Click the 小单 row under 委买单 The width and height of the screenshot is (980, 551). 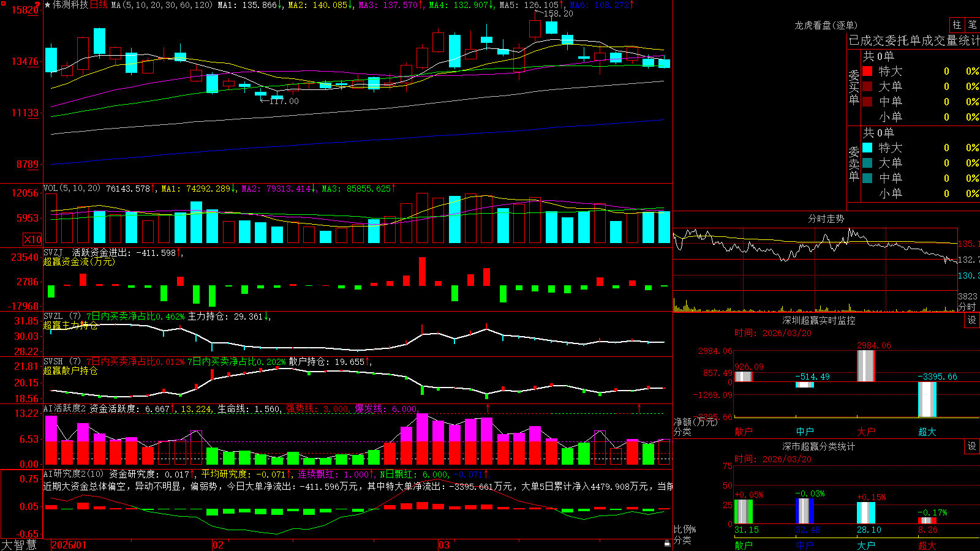(921, 117)
